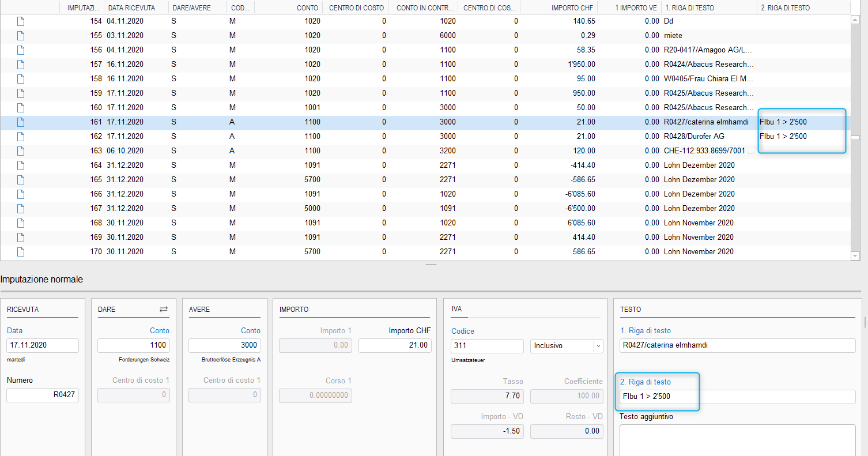This screenshot has width=868, height=456.
Task: Click the document icon in row 169
Action: (21, 237)
